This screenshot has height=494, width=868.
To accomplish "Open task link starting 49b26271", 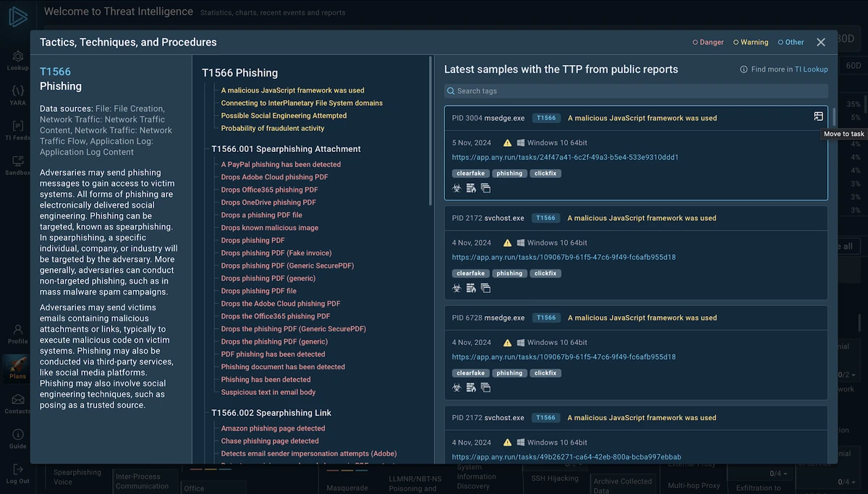I will click(566, 457).
